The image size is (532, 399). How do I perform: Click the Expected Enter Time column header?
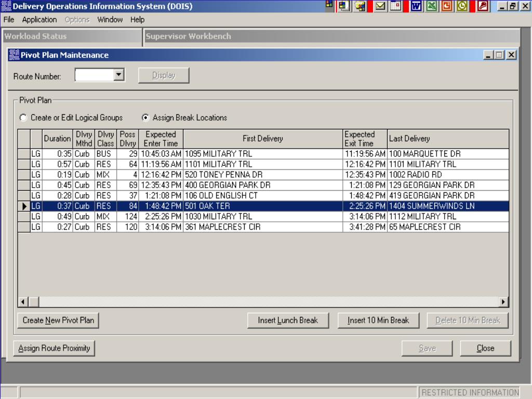point(161,139)
